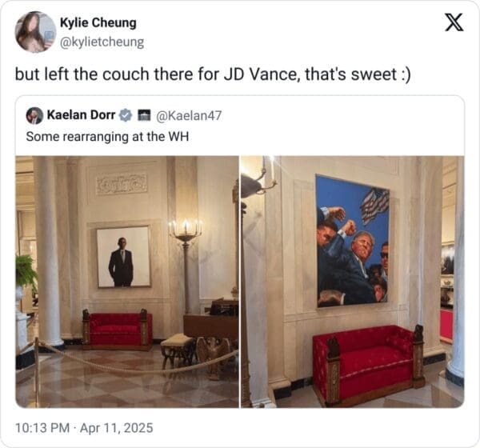480x448 pixels.
Task: Click the X logo icon
Action: point(454,22)
